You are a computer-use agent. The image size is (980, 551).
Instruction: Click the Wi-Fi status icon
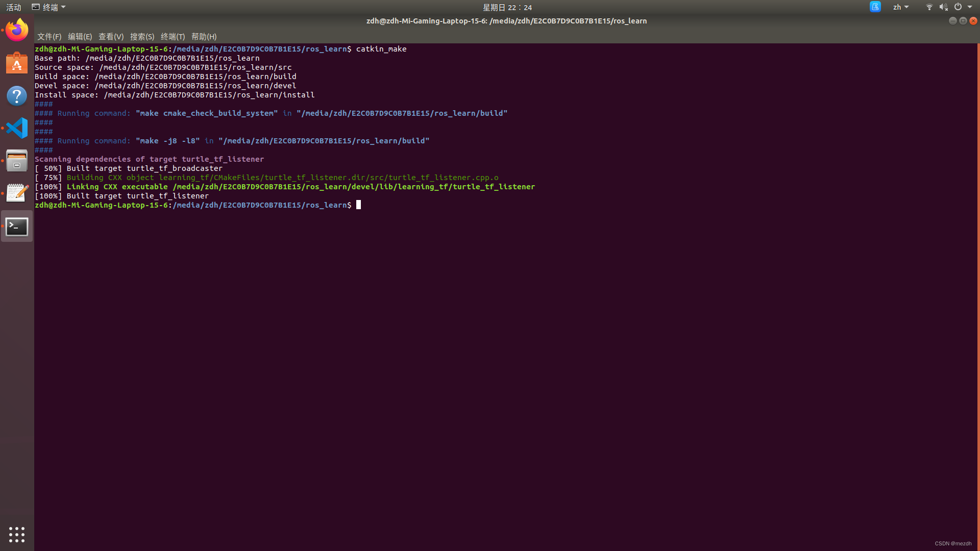point(929,7)
